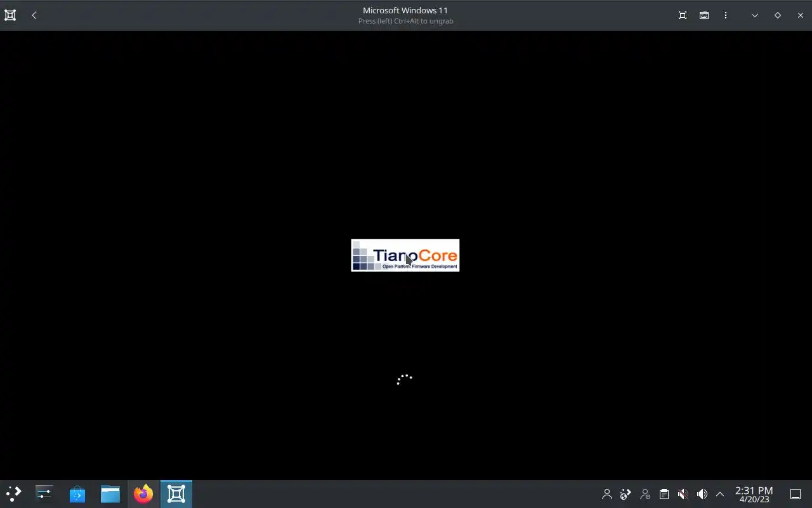The image size is (812, 508).
Task: Click the TianoCore boot logo in VM
Action: [x=405, y=255]
